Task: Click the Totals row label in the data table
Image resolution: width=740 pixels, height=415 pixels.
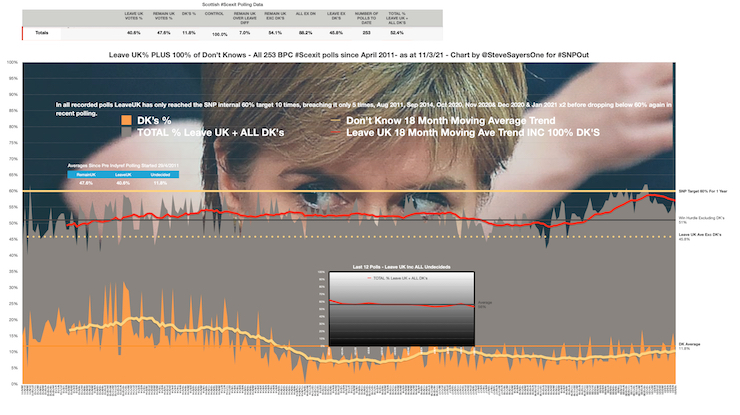Action: [44, 34]
